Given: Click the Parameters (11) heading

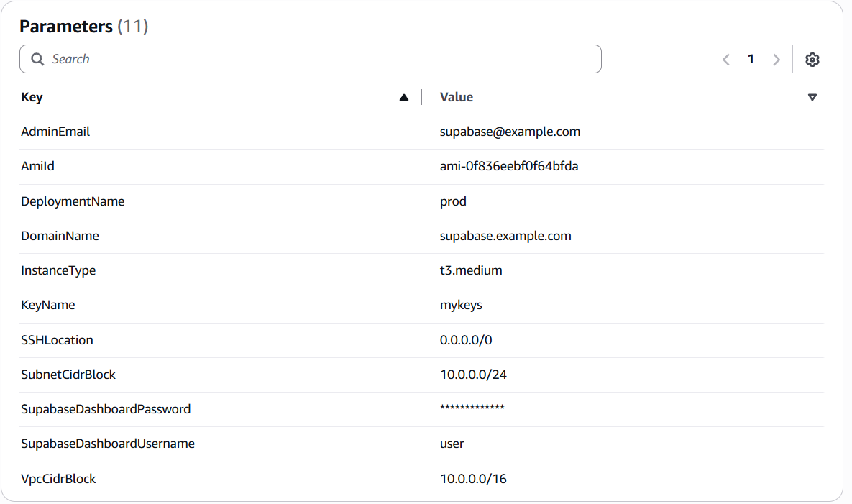Looking at the screenshot, I should point(83,26).
